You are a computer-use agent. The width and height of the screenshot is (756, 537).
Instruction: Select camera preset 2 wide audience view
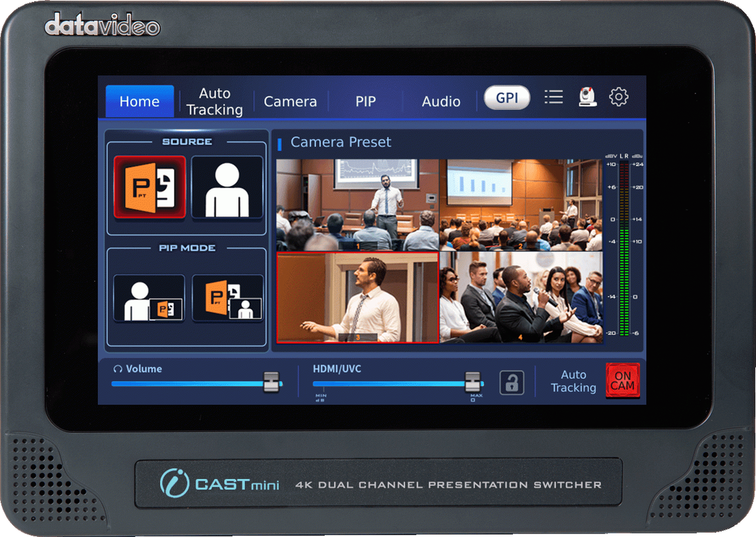[x=520, y=205]
